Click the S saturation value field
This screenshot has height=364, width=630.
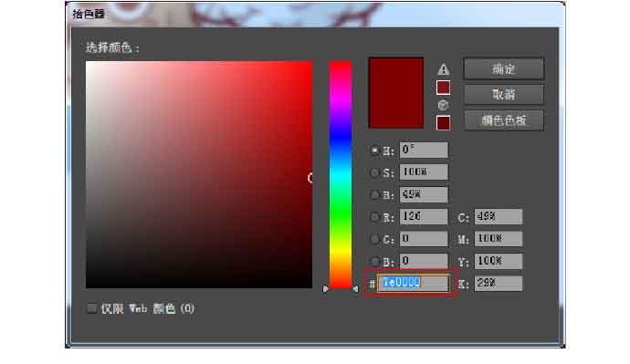click(x=424, y=172)
